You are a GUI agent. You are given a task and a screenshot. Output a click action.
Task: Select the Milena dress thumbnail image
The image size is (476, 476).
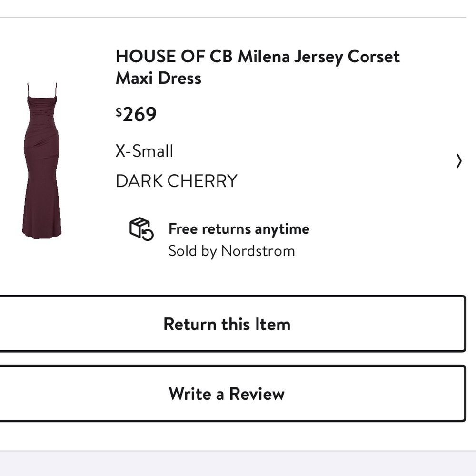pyautogui.click(x=43, y=157)
